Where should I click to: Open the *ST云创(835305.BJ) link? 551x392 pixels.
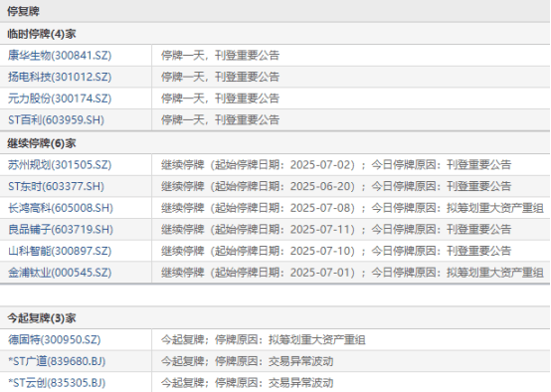pyautogui.click(x=57, y=382)
